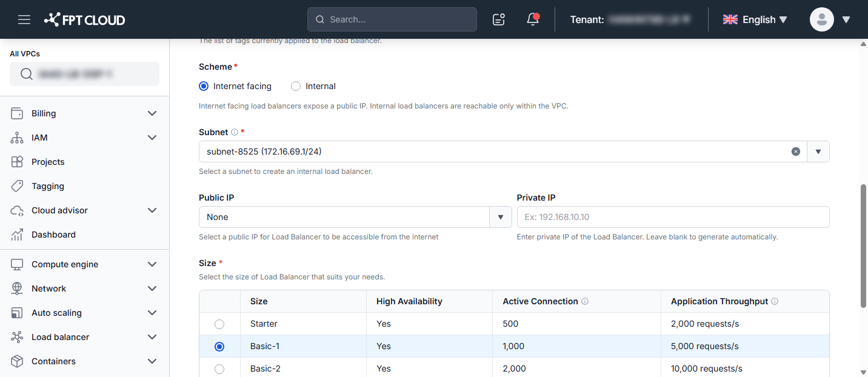Click the Billing wallet icon
Image resolution: width=868 pixels, height=377 pixels.
[x=17, y=113]
